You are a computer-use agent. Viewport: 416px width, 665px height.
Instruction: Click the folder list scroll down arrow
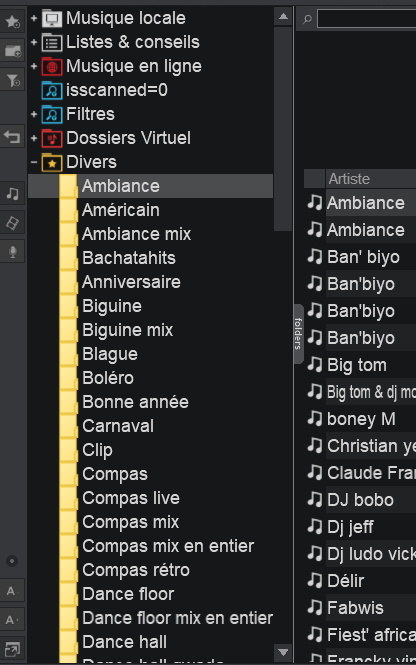tap(283, 652)
